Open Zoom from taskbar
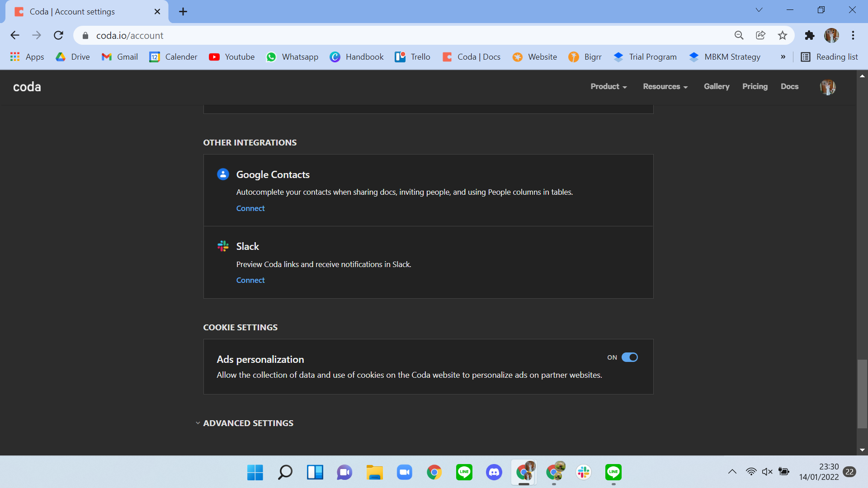Screen dimensions: 868x488 click(x=404, y=472)
